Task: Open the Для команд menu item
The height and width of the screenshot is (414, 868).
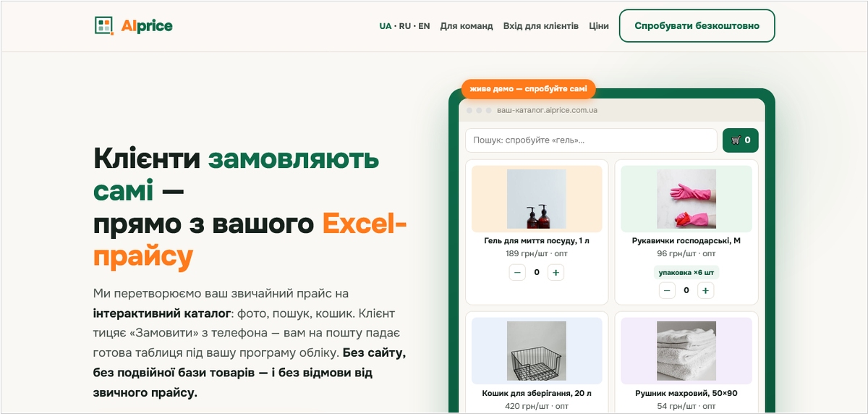Action: [x=467, y=26]
